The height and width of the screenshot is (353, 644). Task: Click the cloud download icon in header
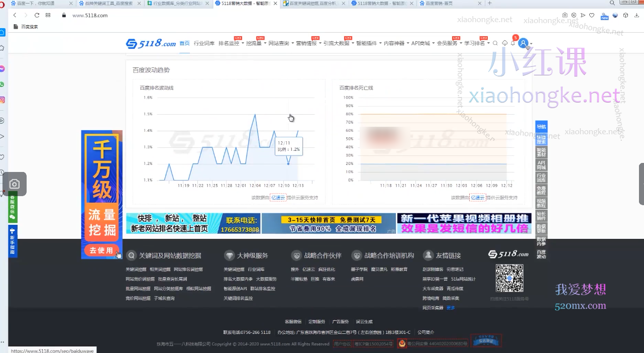tap(504, 43)
